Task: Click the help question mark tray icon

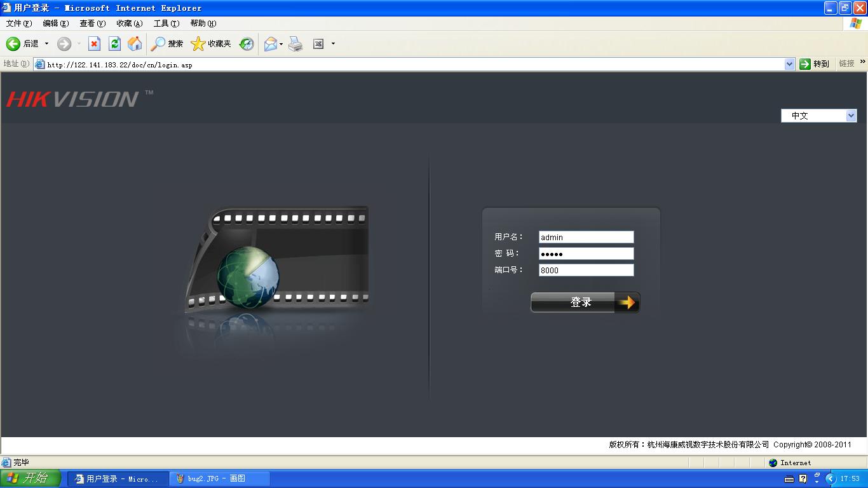Action: click(803, 479)
